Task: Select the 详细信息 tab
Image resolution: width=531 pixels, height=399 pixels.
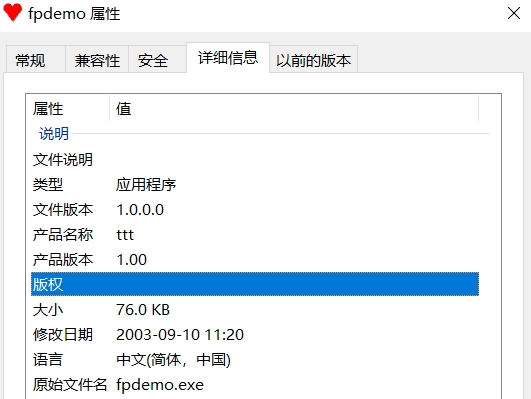Action: 228,58
